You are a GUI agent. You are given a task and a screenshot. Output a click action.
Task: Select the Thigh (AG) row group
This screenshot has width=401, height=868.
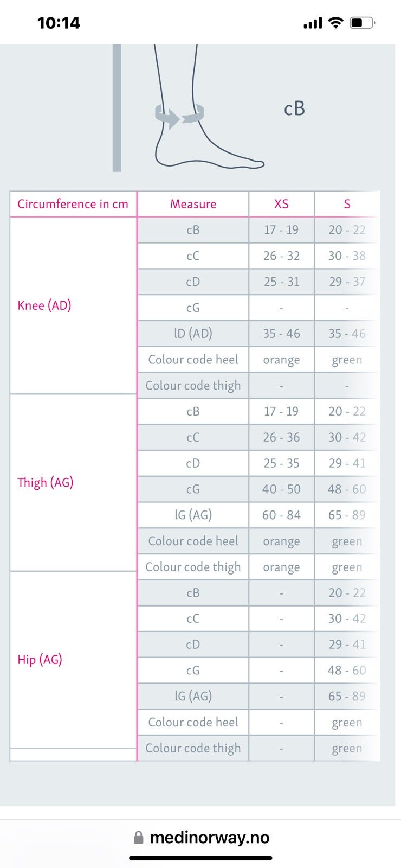[x=46, y=482]
